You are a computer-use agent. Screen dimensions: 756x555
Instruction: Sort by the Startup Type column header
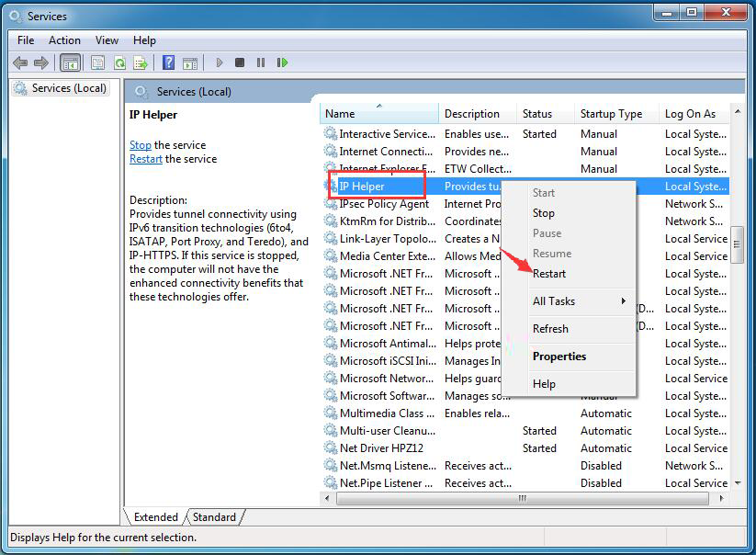click(616, 114)
